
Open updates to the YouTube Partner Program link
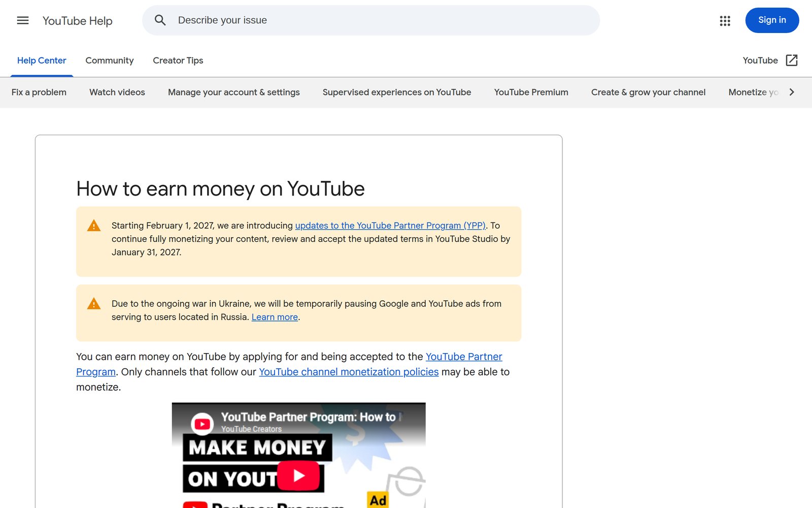tap(390, 226)
